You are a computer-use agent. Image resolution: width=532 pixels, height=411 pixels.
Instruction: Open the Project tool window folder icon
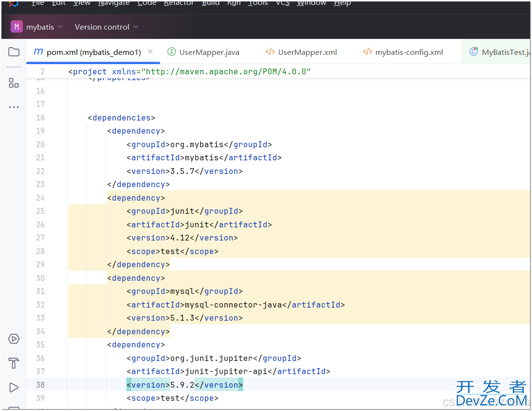click(14, 52)
